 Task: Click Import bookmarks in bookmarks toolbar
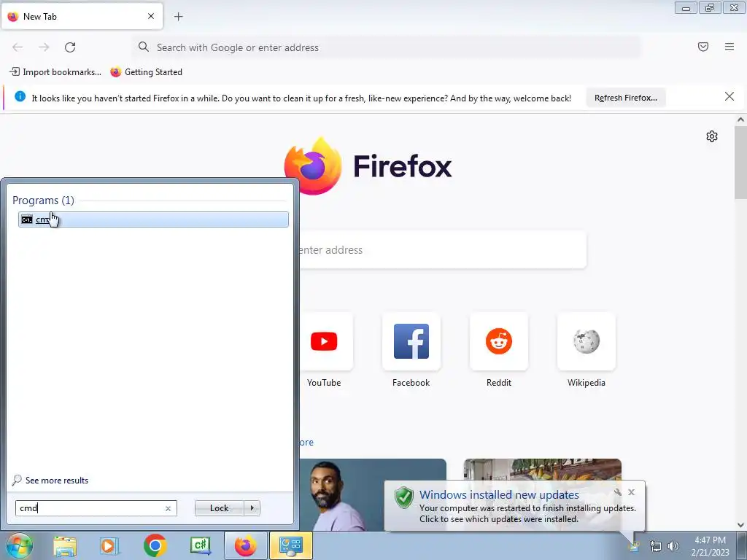(55, 72)
